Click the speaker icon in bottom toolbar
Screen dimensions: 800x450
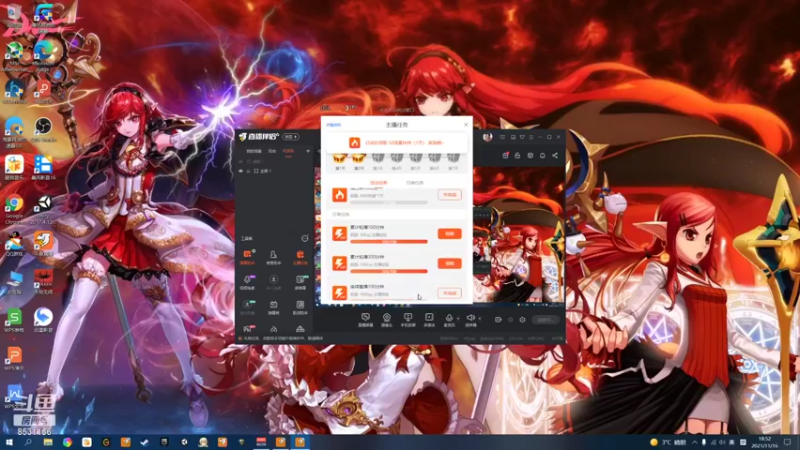pyautogui.click(x=470, y=318)
